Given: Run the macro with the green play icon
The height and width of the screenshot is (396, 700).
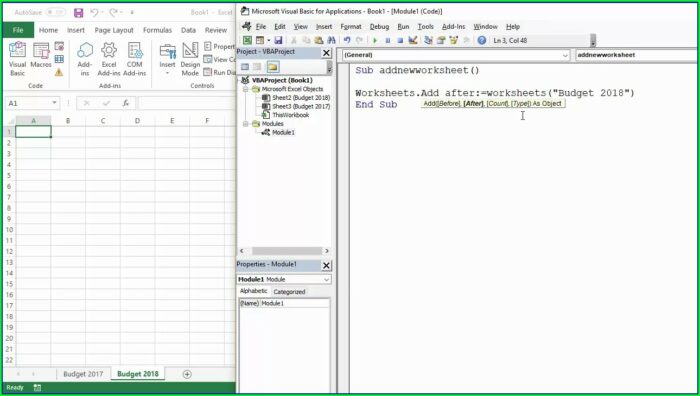Looking at the screenshot, I should 375,40.
